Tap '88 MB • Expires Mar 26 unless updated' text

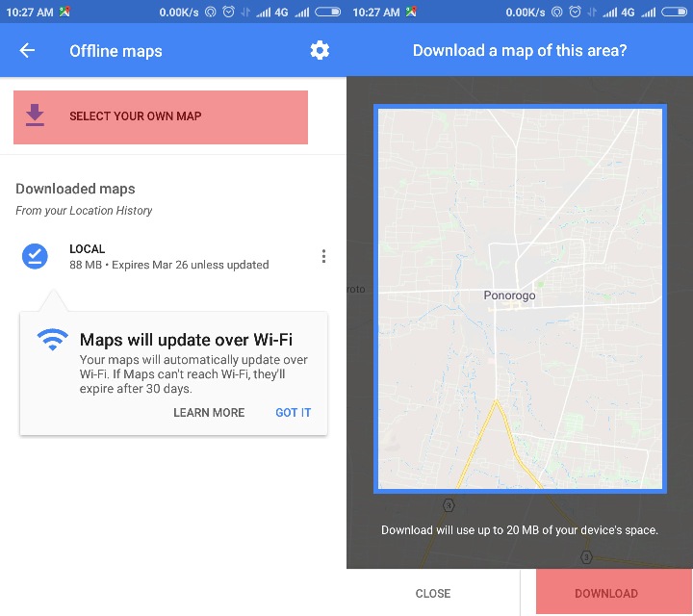(x=168, y=265)
